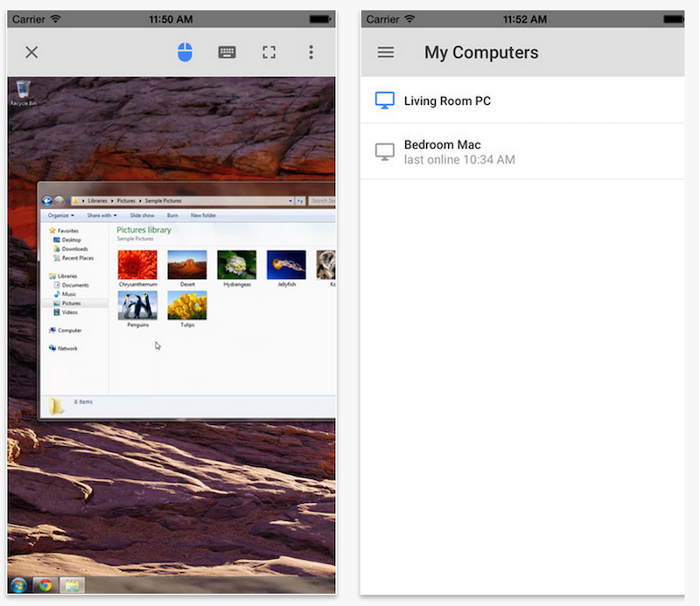Enter fullscreen using the expand icon
Image resolution: width=700 pixels, height=606 pixels.
coord(269,52)
